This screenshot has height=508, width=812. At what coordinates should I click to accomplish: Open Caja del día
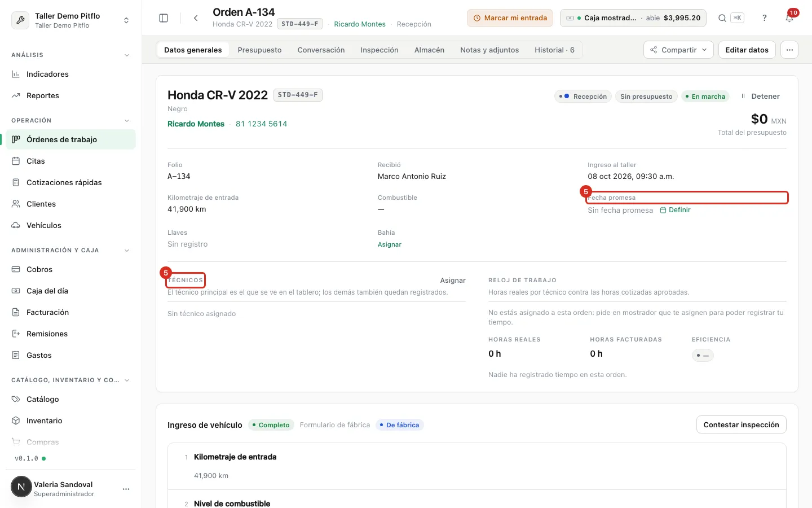[71, 291]
